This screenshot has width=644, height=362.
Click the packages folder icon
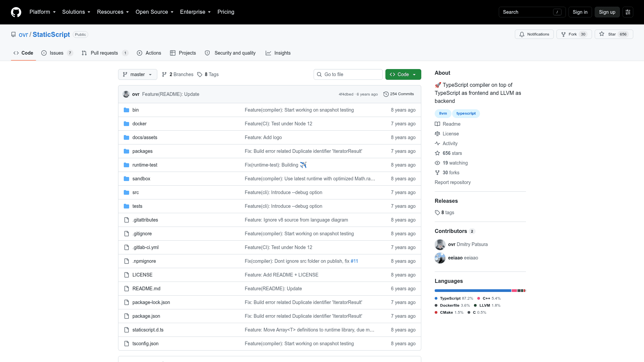[x=126, y=151]
